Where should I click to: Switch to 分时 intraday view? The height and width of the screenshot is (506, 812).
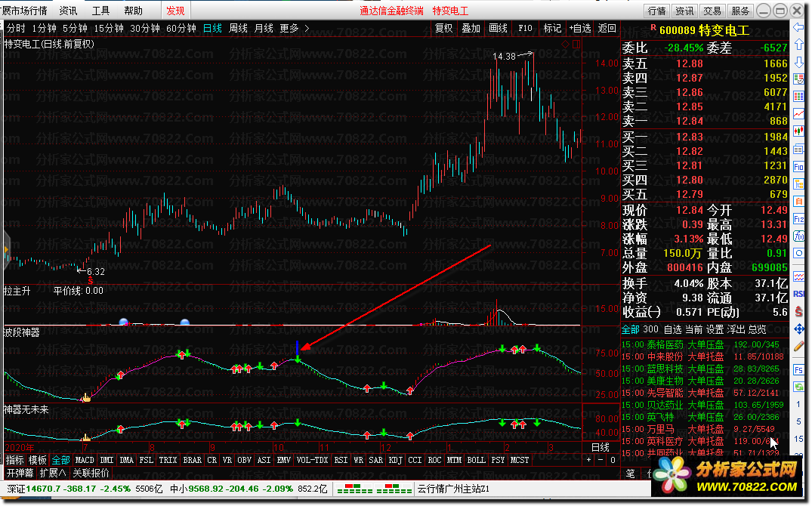point(16,28)
